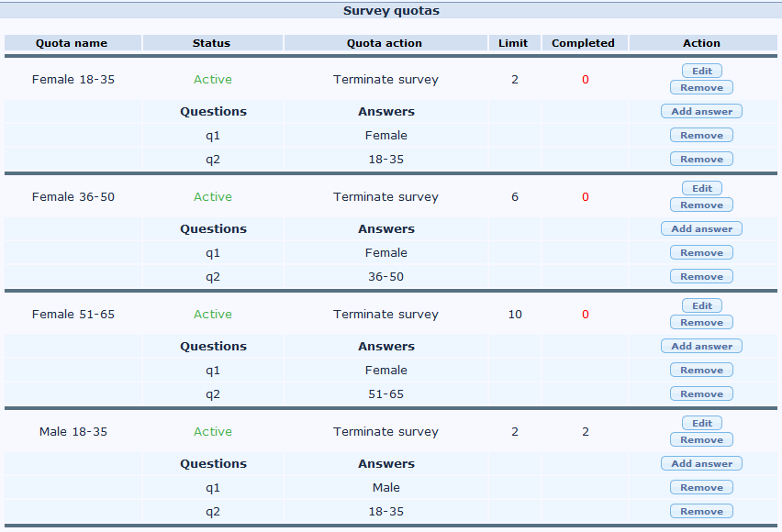
Task: Remove the Male 18-35 quota
Action: tap(701, 440)
